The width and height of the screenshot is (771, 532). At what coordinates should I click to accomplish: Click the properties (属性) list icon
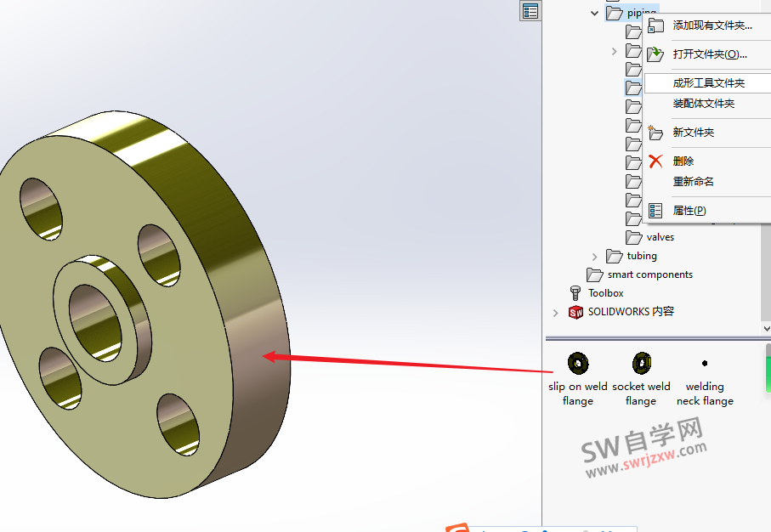655,209
